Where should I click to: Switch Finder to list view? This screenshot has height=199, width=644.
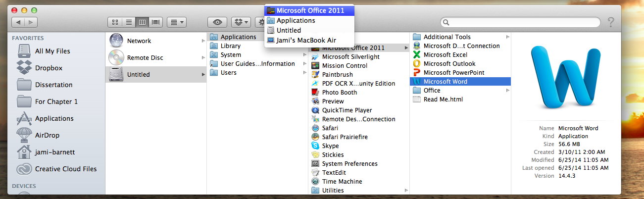(x=129, y=22)
